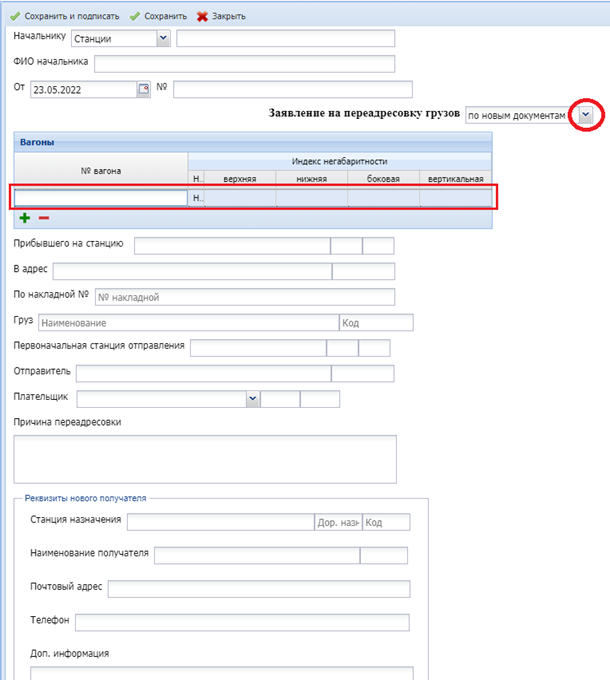The height and width of the screenshot is (680, 610).
Task: Click the вертикальная cell in wagon row
Action: [x=455, y=198]
